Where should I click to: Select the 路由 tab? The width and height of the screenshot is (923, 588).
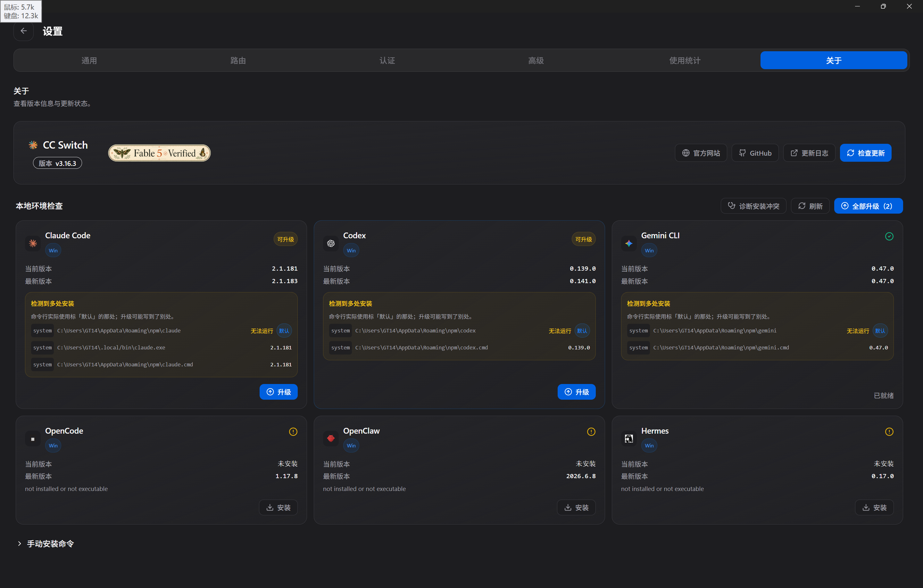pyautogui.click(x=238, y=61)
